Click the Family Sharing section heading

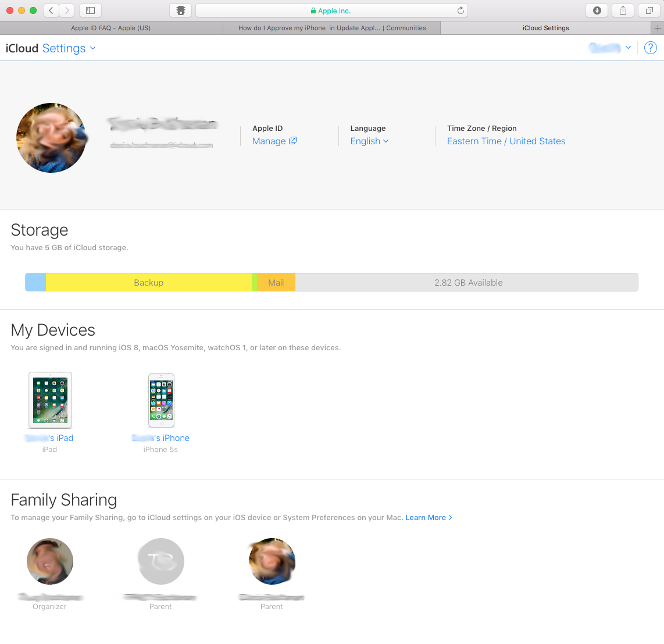click(x=64, y=500)
